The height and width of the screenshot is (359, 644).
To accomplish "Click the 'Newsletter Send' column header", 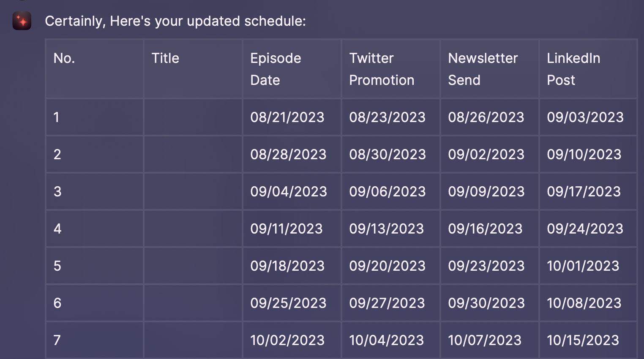I will (x=483, y=69).
